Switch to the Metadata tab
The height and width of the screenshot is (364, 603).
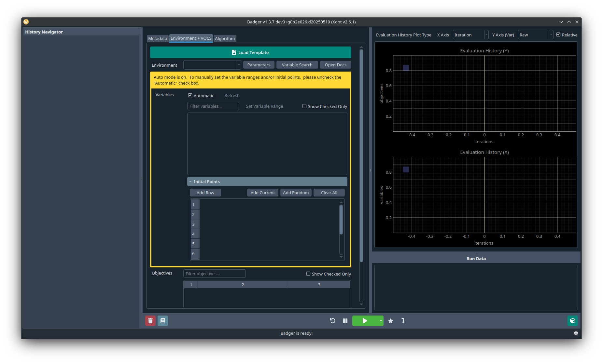pos(158,38)
